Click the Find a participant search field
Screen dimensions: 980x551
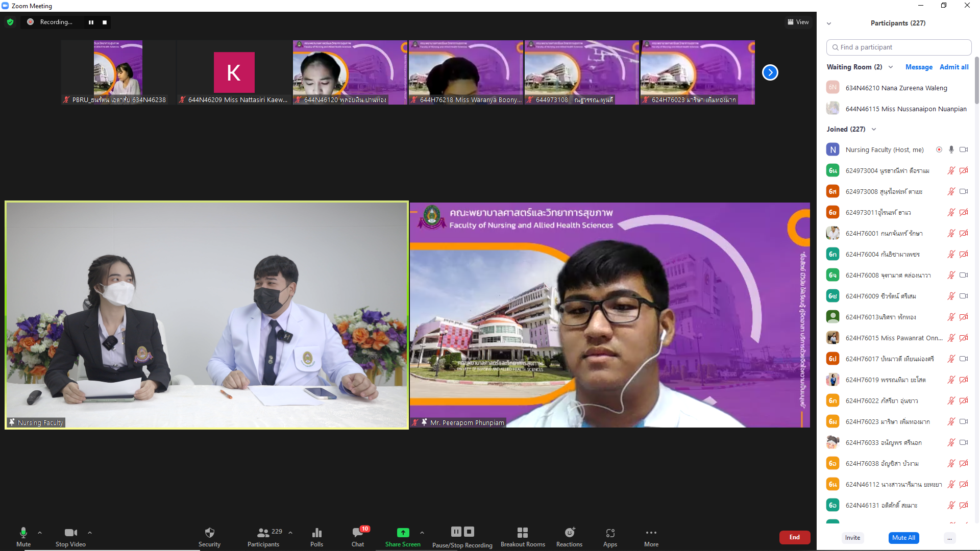point(898,47)
